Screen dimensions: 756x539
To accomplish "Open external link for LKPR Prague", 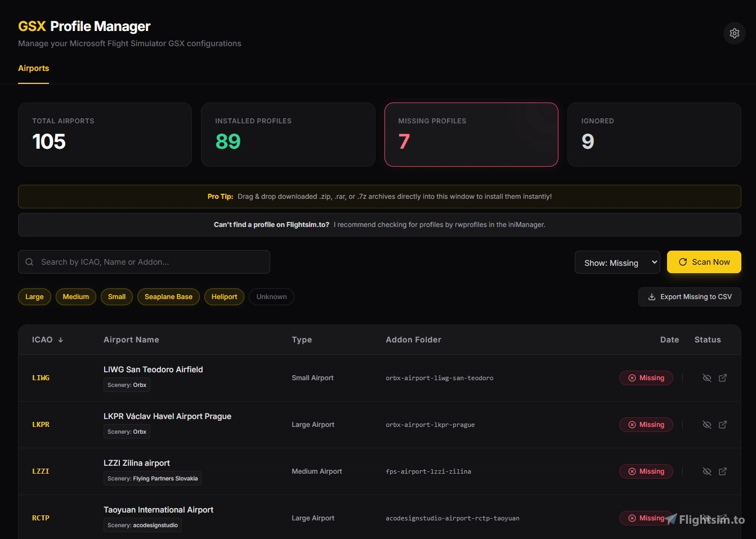I will [723, 425].
